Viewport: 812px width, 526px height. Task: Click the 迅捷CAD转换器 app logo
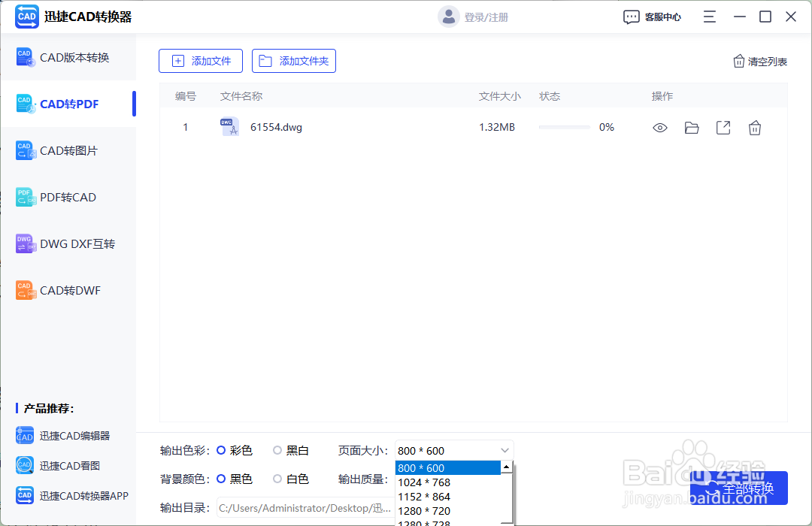coord(27,17)
